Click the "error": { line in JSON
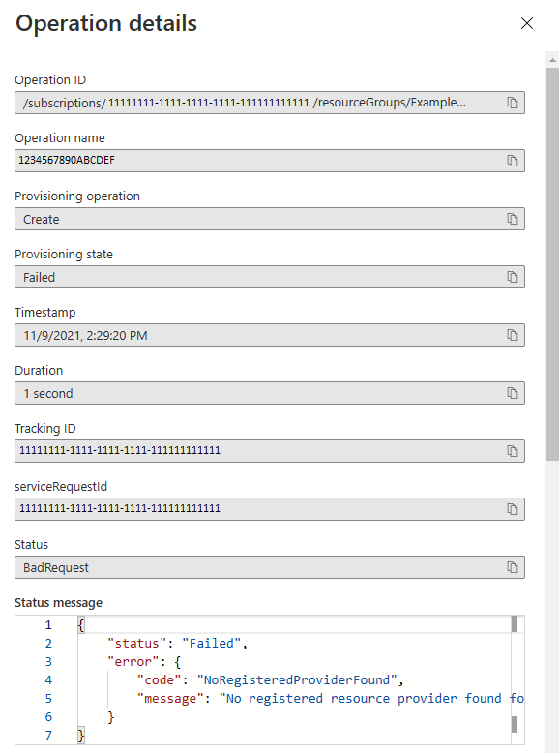The height and width of the screenshot is (755, 560). click(x=144, y=661)
